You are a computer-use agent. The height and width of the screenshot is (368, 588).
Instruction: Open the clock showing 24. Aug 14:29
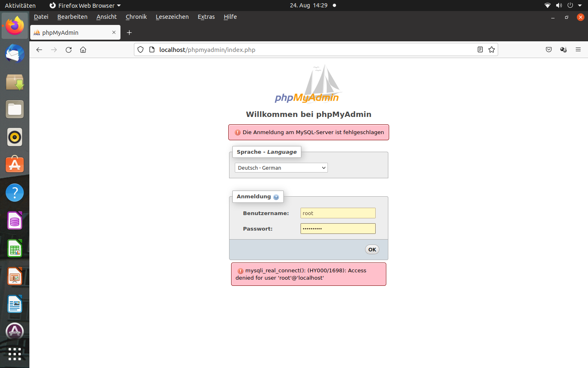pyautogui.click(x=309, y=5)
